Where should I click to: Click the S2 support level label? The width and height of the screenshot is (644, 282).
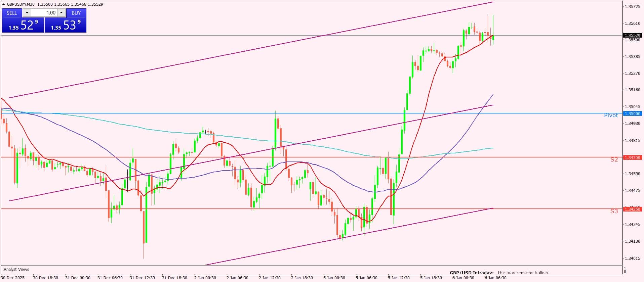pos(614,159)
